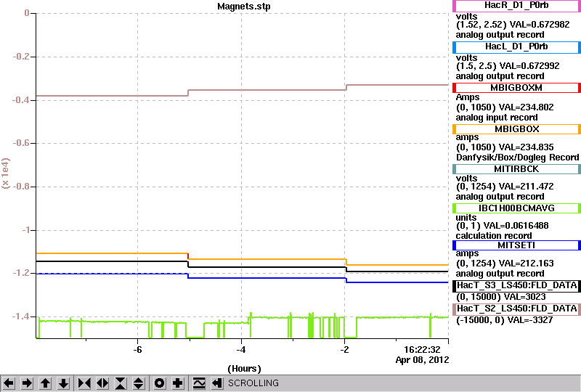The height and width of the screenshot is (392, 581).
Task: Select the HacT_S2_LS450:FLD_DATA legend button
Action: pyautogui.click(x=516, y=309)
